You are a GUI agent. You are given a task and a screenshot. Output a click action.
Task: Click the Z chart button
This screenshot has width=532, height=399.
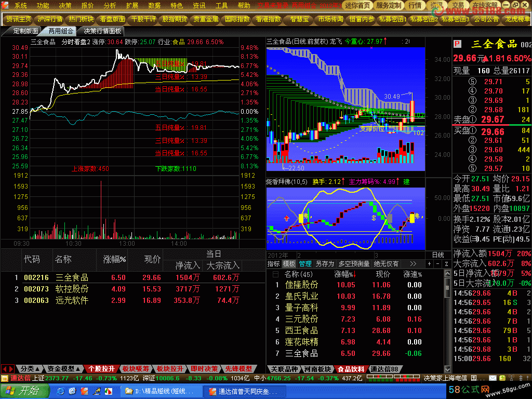pyautogui.click(x=446, y=263)
